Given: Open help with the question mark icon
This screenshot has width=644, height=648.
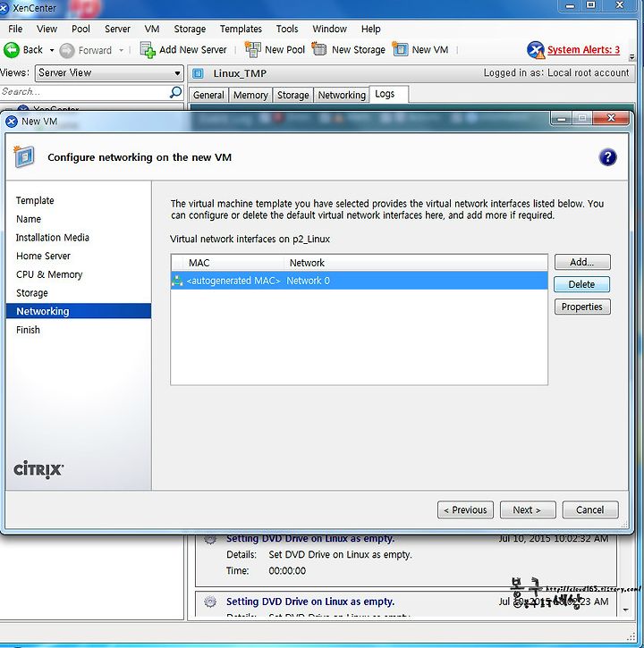Looking at the screenshot, I should [607, 157].
